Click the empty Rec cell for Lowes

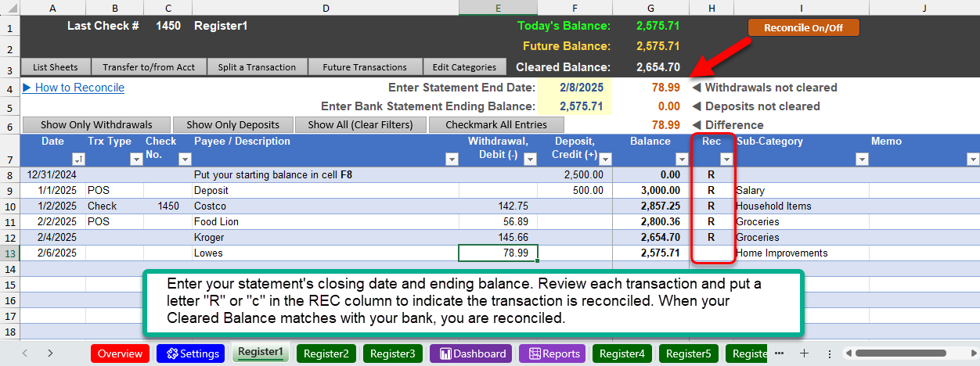pos(712,253)
